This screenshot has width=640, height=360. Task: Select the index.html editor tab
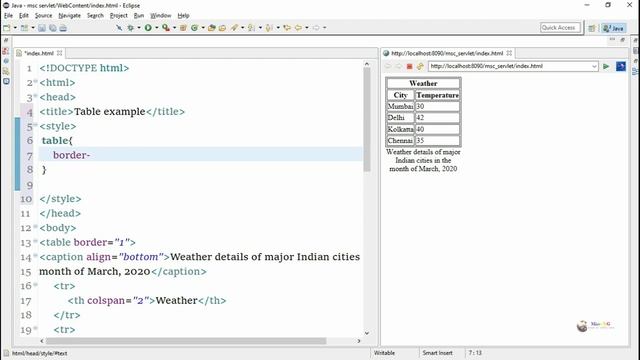(39, 53)
